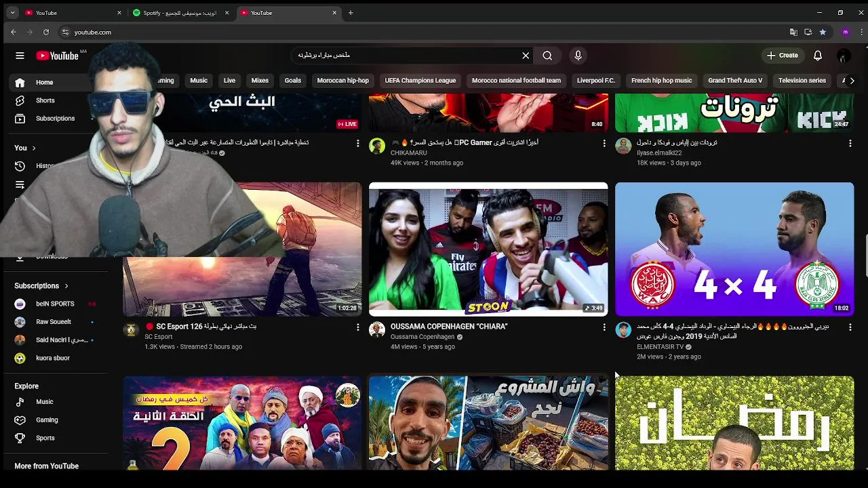This screenshot has height=488, width=868.
Task: Open the YouTube guide hamburger menu
Action: [20, 56]
